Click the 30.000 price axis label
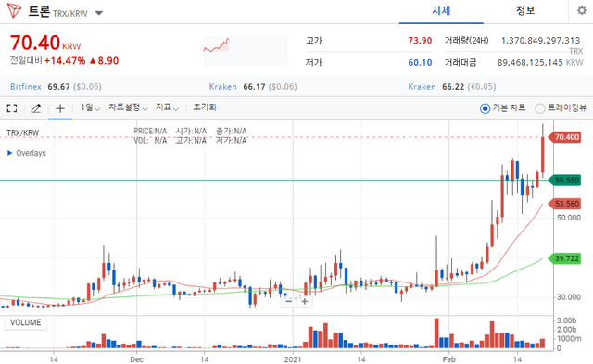593x364 pixels. 568,297
